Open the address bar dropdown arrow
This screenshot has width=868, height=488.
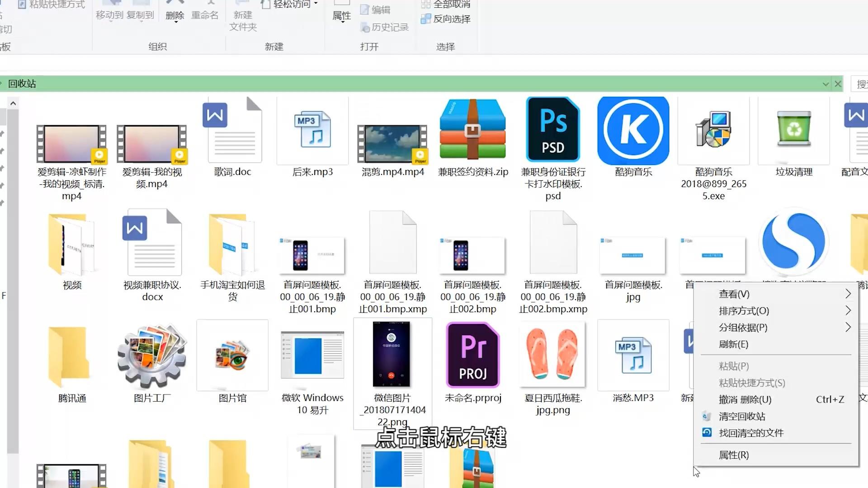pos(826,84)
